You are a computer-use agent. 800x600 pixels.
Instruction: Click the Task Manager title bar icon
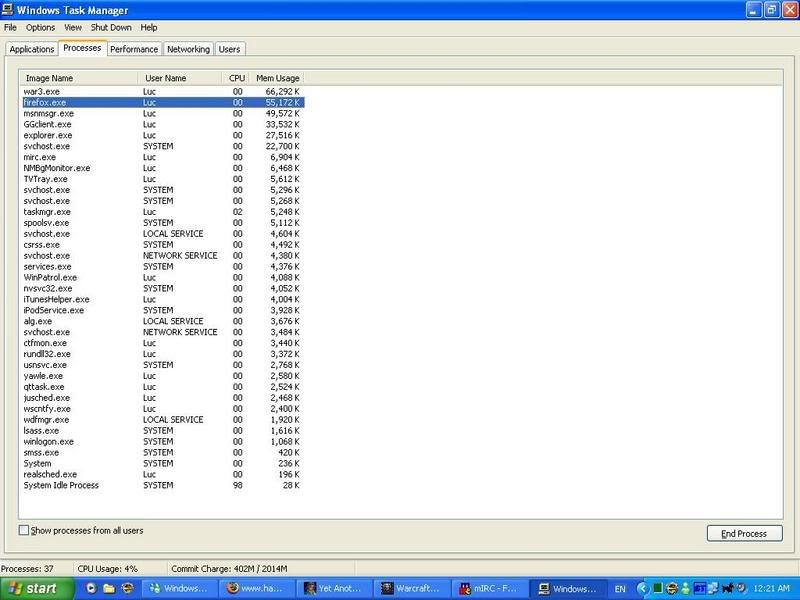tap(9, 9)
